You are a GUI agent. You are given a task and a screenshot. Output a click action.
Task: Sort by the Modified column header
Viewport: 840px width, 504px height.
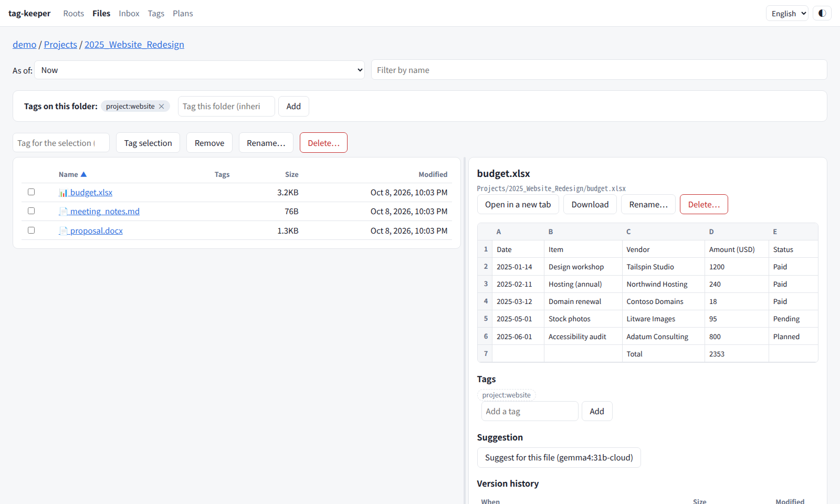433,174
